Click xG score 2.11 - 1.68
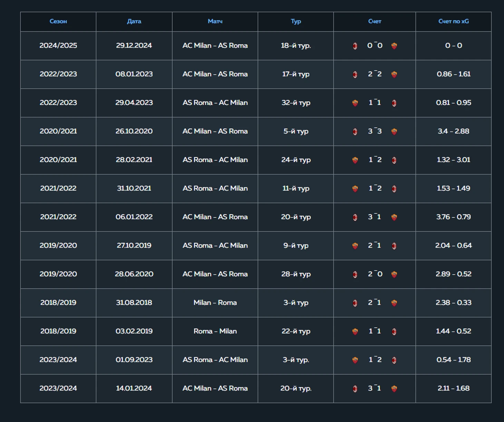The image size is (504, 422). click(x=454, y=388)
